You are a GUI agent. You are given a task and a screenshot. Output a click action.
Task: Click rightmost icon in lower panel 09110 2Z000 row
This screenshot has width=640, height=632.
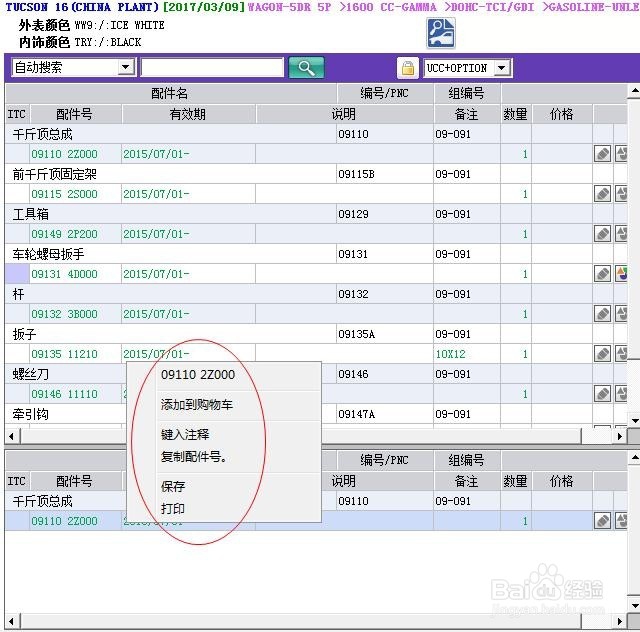[x=621, y=521]
